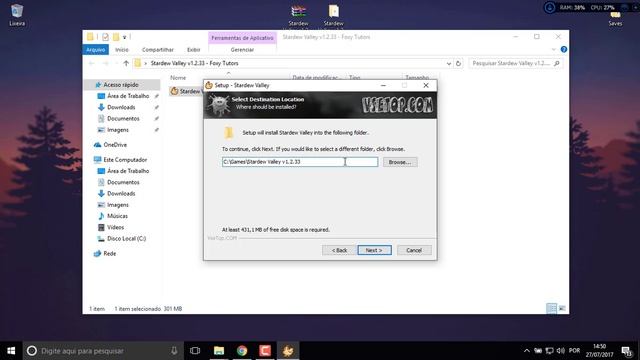
Task: Select the Stardew archive desktop icon
Action: tap(298, 16)
